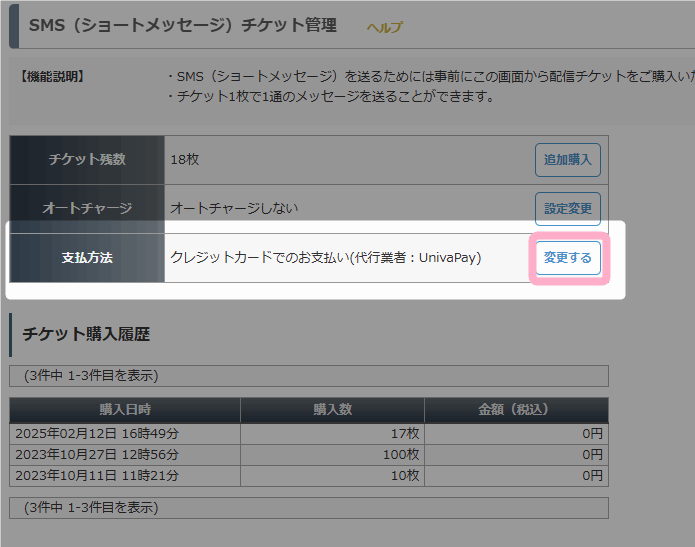The image size is (695, 547).
Task: Select the 2023年10月11日 purchase row
Action: [x=309, y=476]
